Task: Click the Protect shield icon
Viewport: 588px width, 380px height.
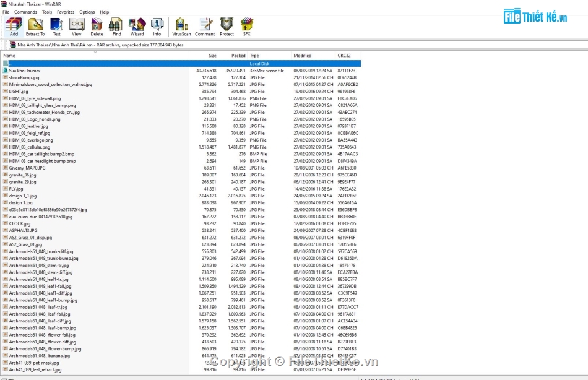Action: [227, 25]
